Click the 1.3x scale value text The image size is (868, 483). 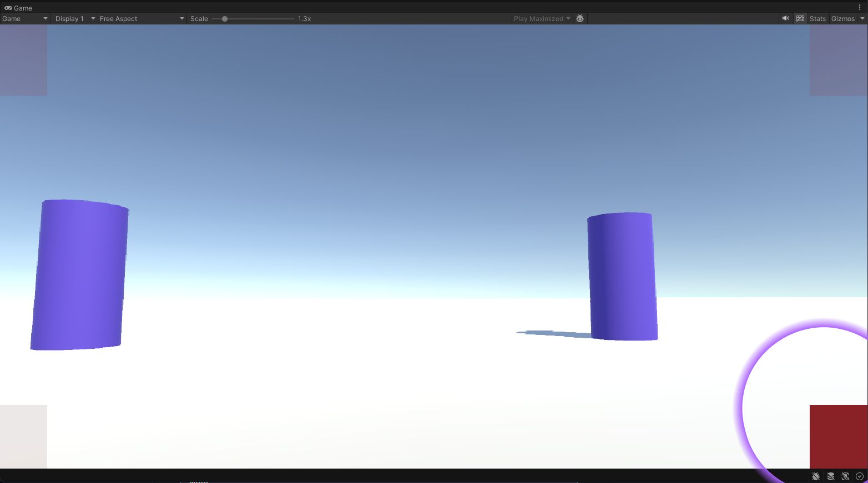[304, 19]
